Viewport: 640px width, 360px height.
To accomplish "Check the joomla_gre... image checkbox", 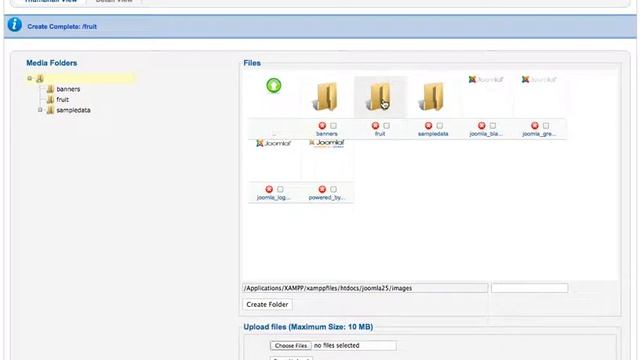I will click(x=546, y=126).
